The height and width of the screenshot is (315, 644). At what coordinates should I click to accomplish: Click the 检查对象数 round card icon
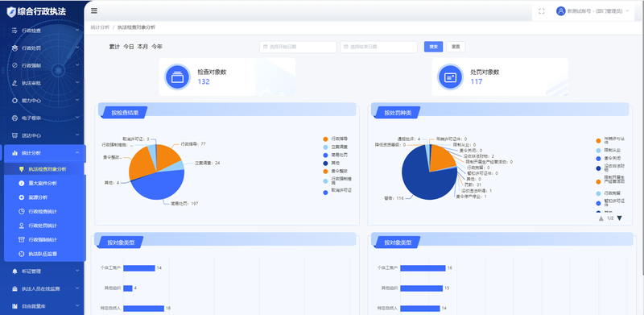pyautogui.click(x=177, y=77)
